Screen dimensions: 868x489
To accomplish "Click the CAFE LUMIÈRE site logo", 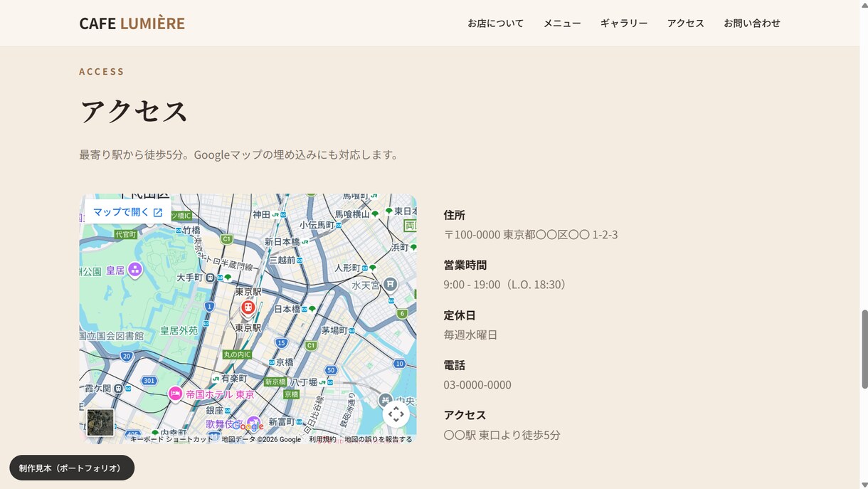I will tap(132, 23).
